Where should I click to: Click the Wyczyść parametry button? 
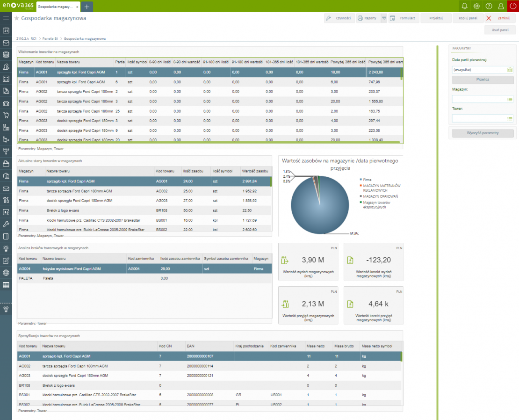click(483, 133)
